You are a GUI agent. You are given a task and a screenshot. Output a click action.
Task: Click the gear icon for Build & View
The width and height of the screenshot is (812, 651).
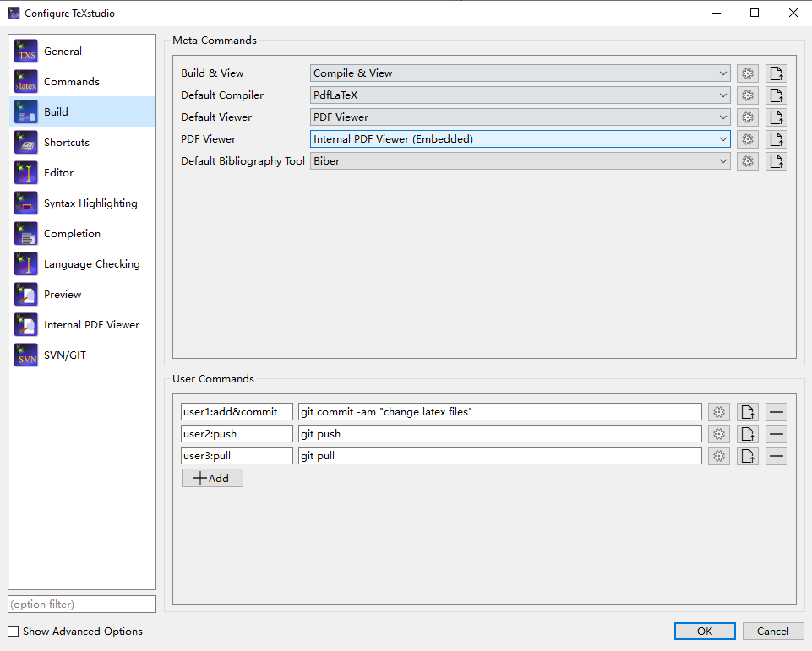pyautogui.click(x=747, y=73)
